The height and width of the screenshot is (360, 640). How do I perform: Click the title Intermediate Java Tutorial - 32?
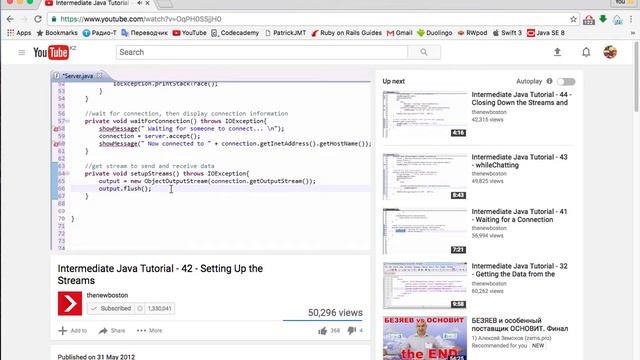(x=519, y=270)
